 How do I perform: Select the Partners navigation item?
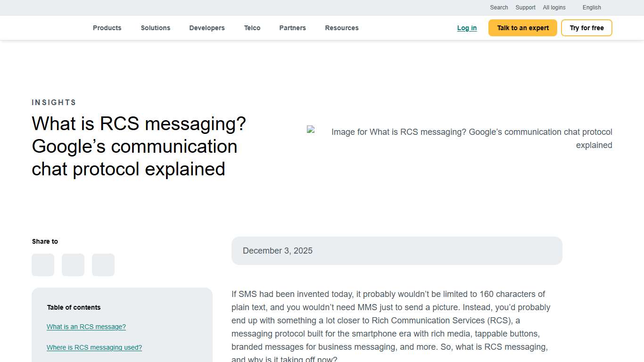[x=292, y=28]
